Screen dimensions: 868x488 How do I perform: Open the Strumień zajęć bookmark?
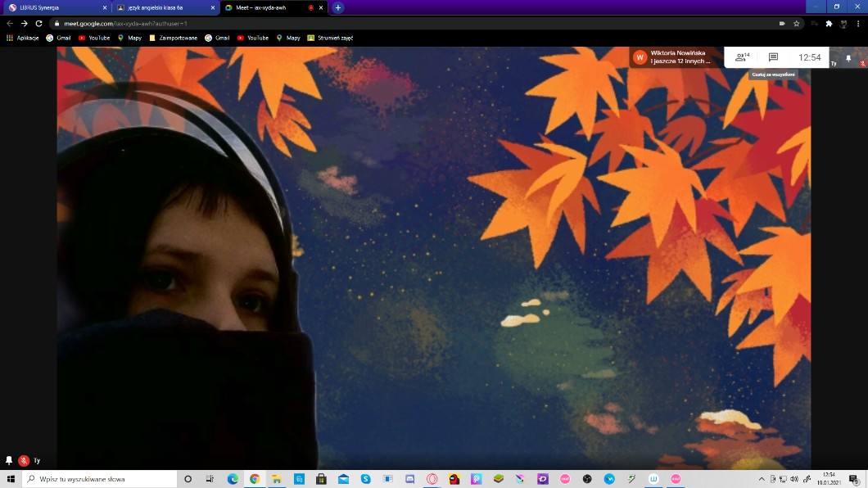tap(330, 38)
